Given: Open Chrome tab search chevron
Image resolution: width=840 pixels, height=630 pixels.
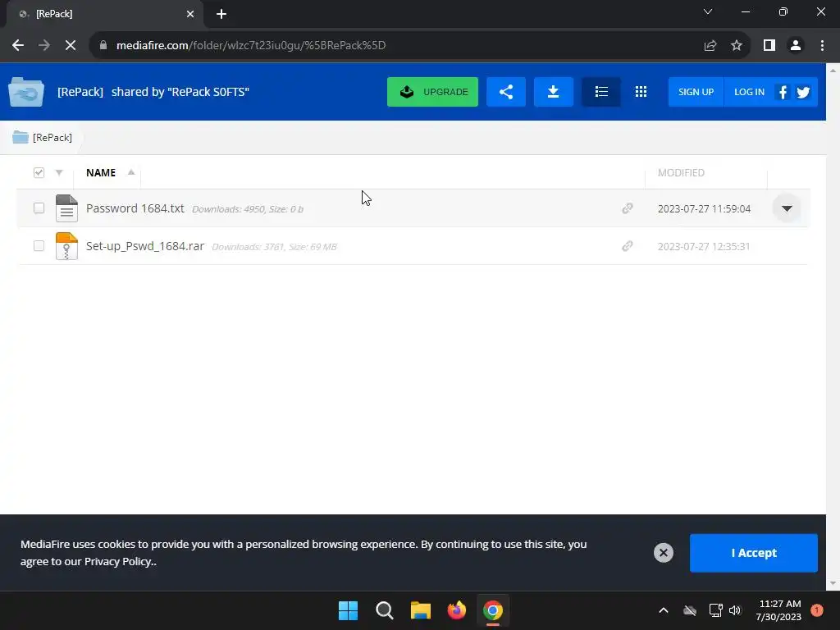Looking at the screenshot, I should (x=708, y=11).
